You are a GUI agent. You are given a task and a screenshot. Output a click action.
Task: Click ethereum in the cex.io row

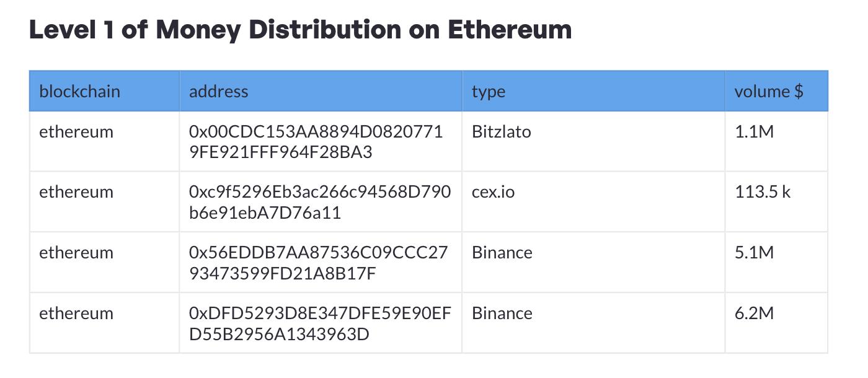pyautogui.click(x=76, y=192)
